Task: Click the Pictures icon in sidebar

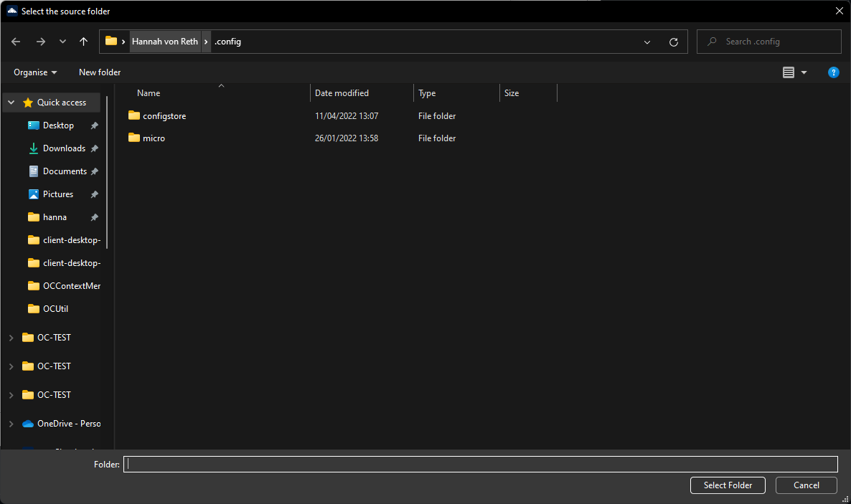Action: point(34,194)
